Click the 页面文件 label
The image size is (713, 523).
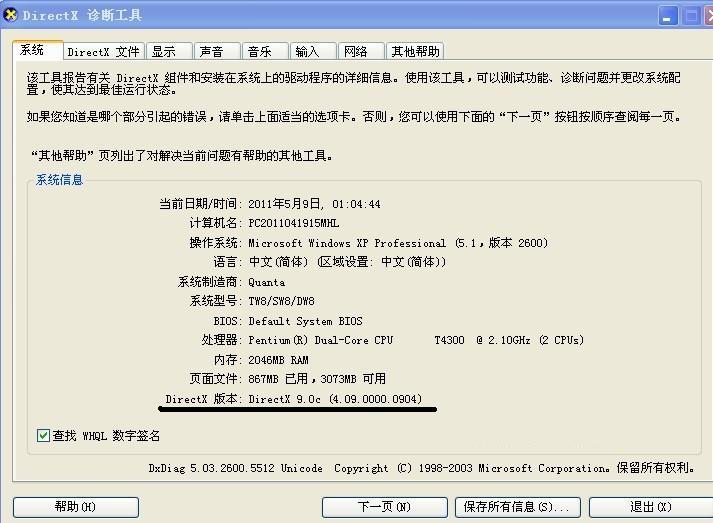coord(216,379)
